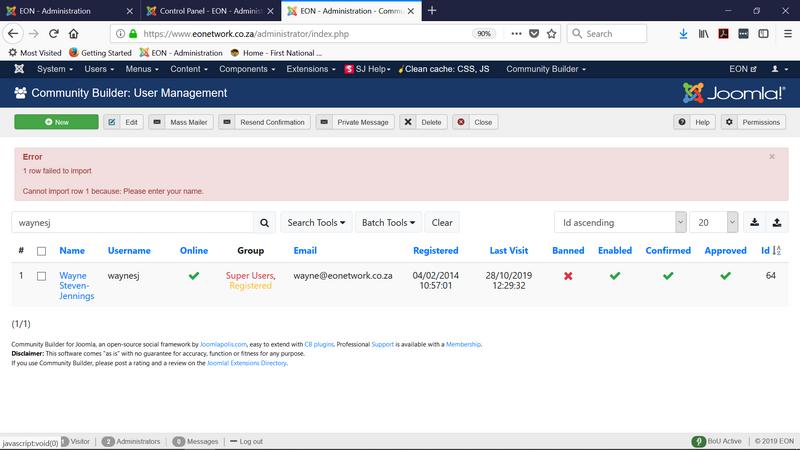
Task: Open the Permissions button
Action: (753, 122)
